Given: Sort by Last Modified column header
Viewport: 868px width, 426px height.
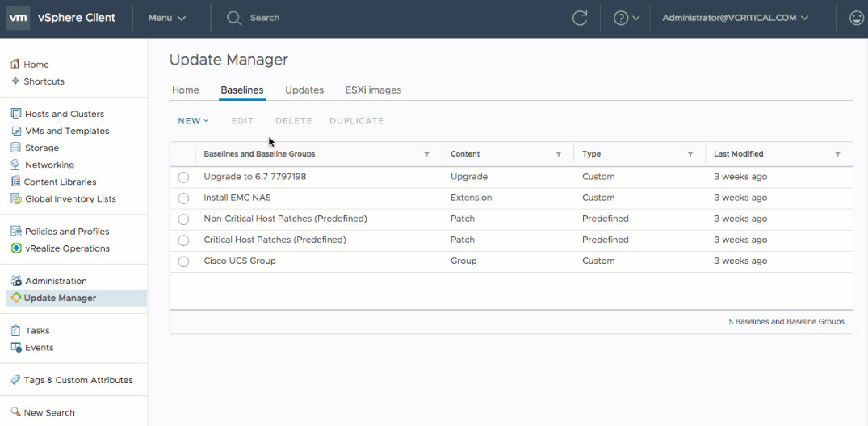Looking at the screenshot, I should pos(739,154).
